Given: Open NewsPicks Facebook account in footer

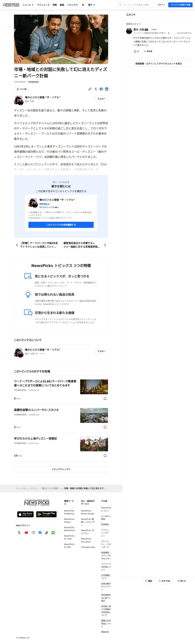Looking at the screenshot, I should click(40, 533).
